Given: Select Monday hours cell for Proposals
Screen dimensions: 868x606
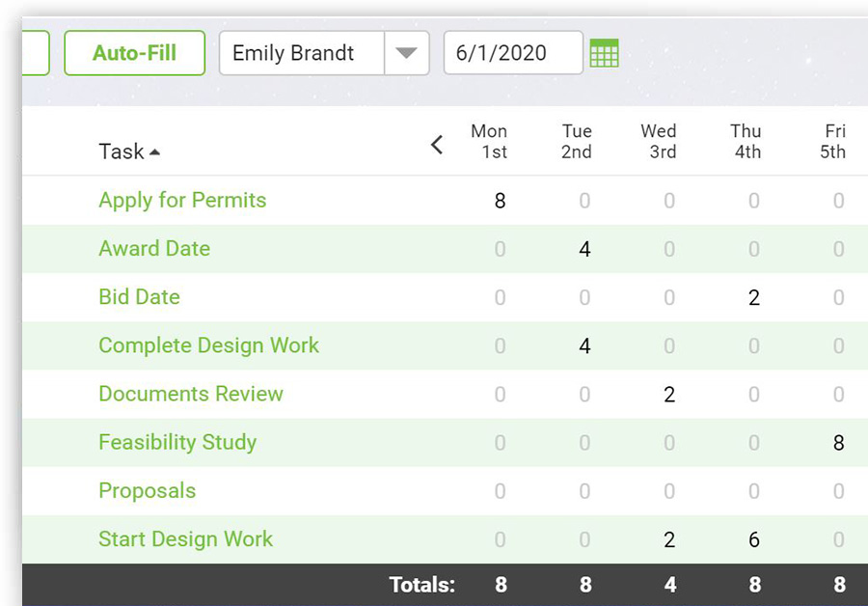Looking at the screenshot, I should (x=500, y=491).
